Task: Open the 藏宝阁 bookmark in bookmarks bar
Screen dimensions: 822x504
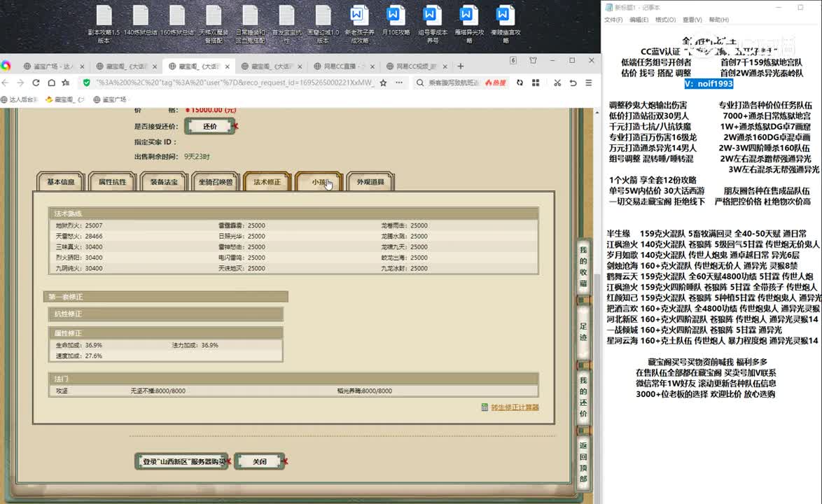Action: pyautogui.click(x=65, y=99)
